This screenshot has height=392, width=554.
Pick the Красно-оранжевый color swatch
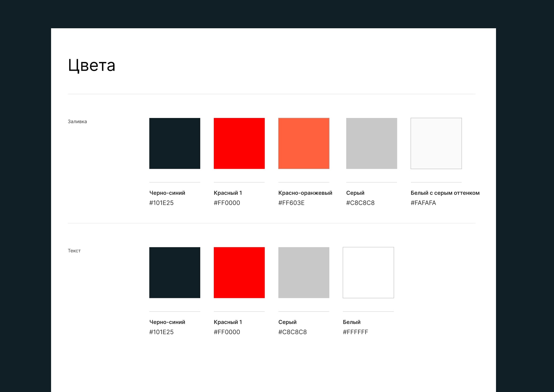(304, 143)
